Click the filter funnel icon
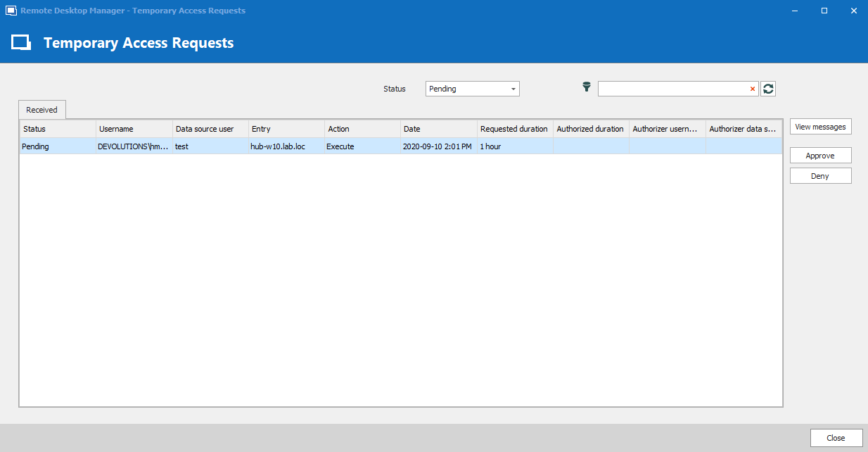The width and height of the screenshot is (868, 452). (x=587, y=87)
